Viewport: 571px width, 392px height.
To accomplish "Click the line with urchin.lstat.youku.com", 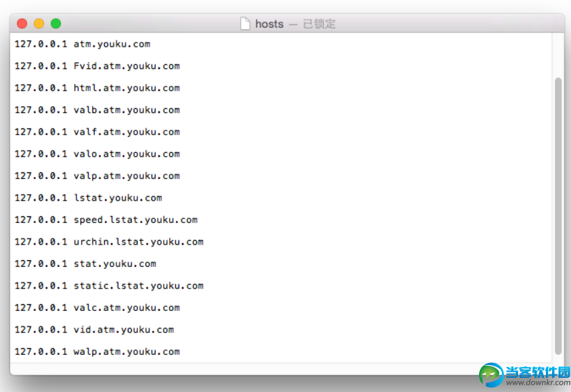I will click(x=109, y=242).
